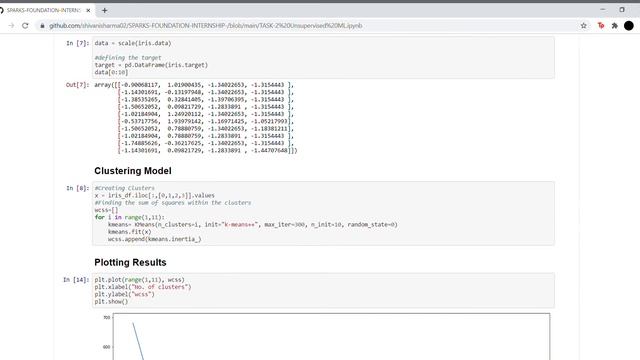Image resolution: width=640 pixels, height=360 pixels.
Task: Click the iris_df.iloc values line
Action: (155, 196)
